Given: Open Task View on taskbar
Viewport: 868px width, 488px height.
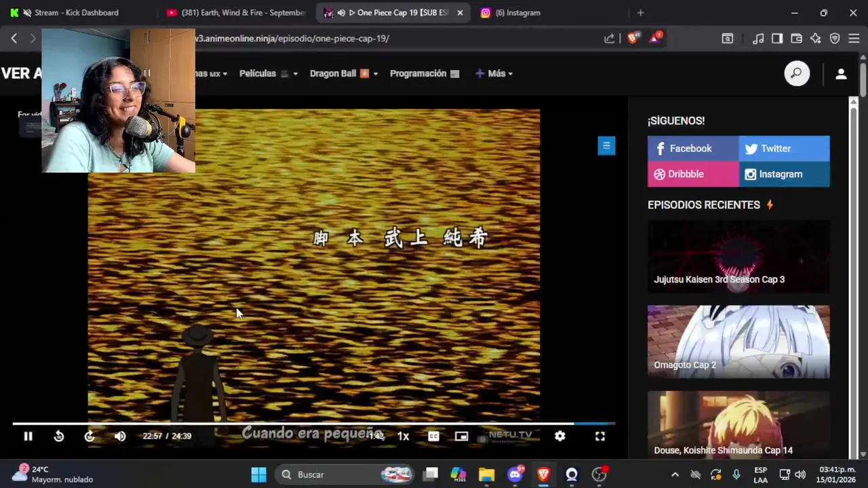Looking at the screenshot, I should [x=431, y=474].
